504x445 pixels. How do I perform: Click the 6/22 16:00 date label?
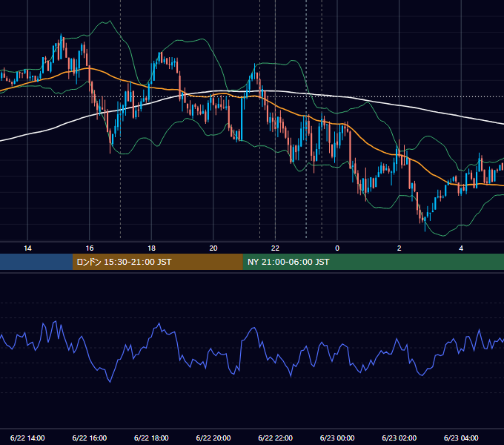(x=90, y=438)
